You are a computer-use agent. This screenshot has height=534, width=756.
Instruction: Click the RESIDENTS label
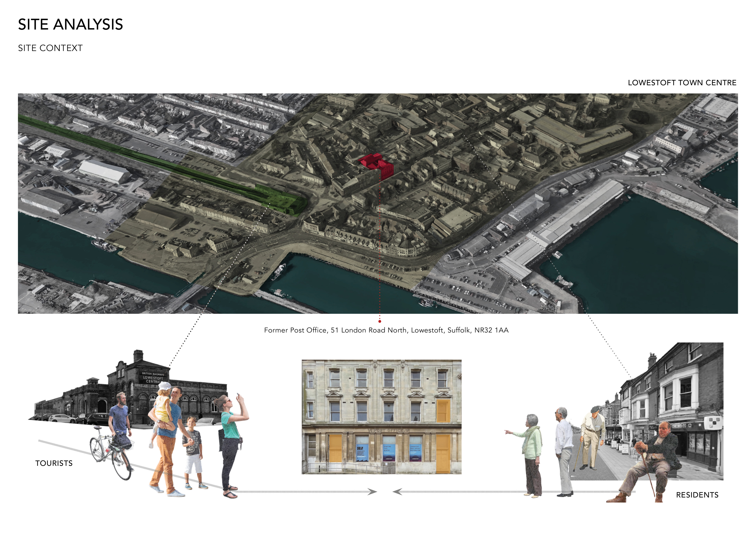pyautogui.click(x=697, y=495)
